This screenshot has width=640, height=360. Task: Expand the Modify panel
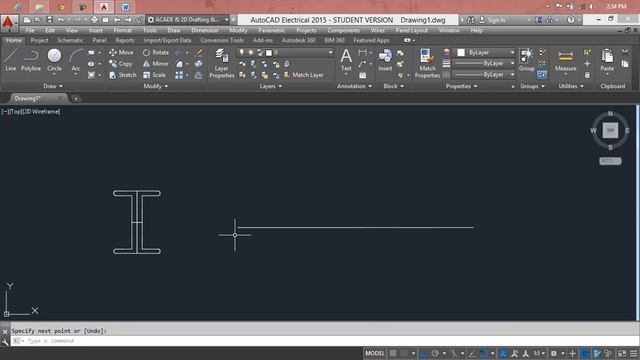pos(156,86)
